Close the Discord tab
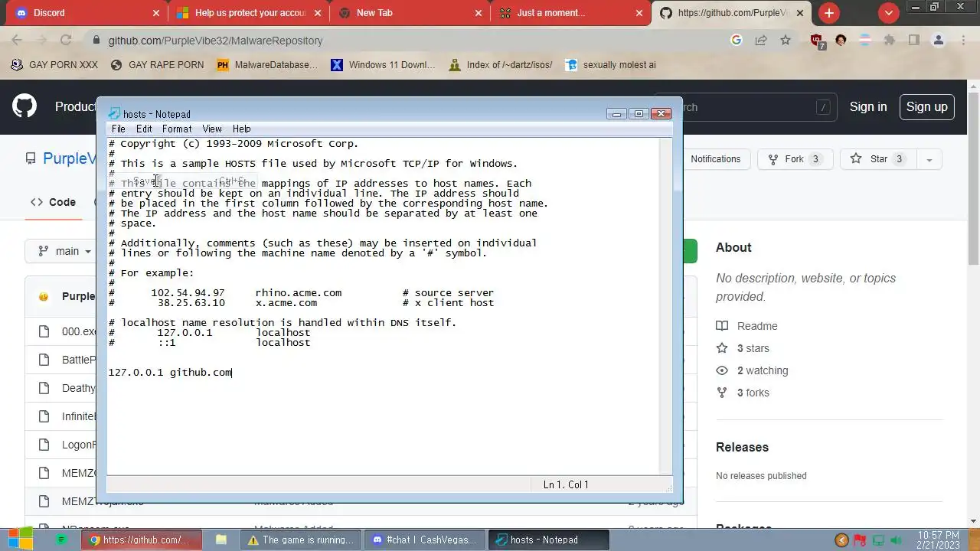Image resolution: width=980 pixels, height=551 pixels. pyautogui.click(x=157, y=13)
